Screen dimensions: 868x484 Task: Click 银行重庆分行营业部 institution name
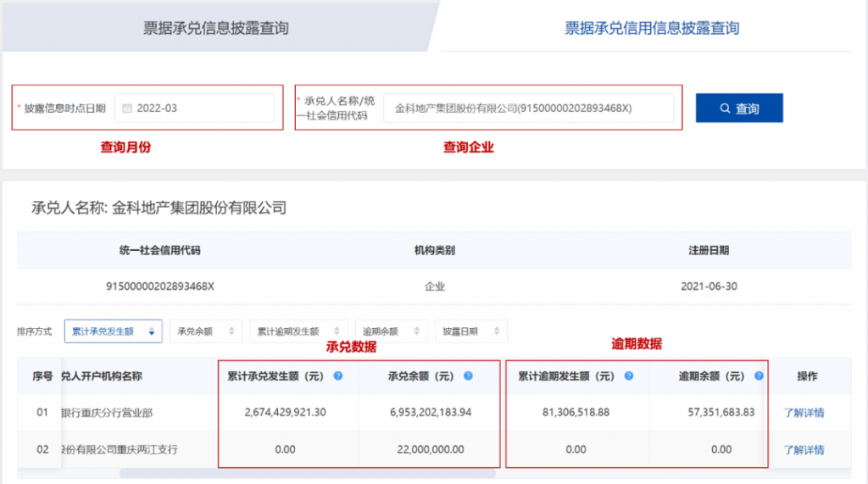pos(107,413)
